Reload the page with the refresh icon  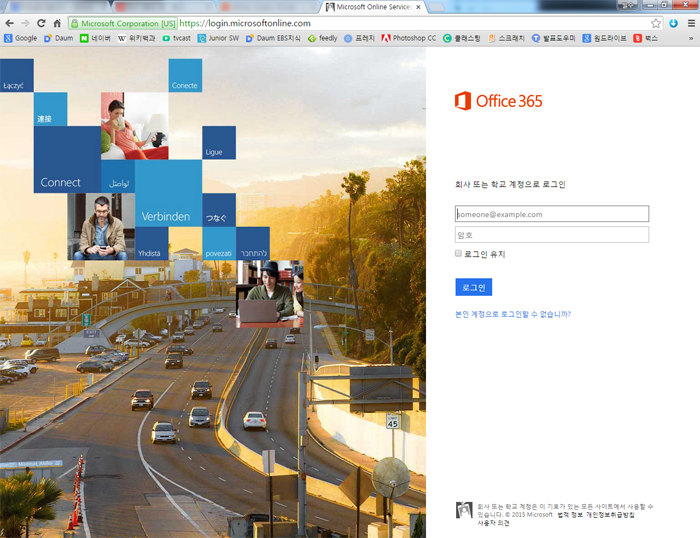point(41,23)
